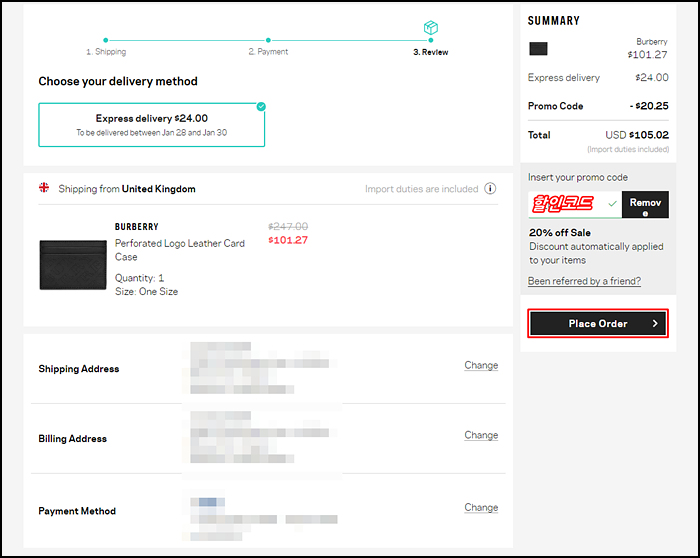The image size is (700, 558).
Task: Click the Burberry card case product image
Action: (73, 265)
